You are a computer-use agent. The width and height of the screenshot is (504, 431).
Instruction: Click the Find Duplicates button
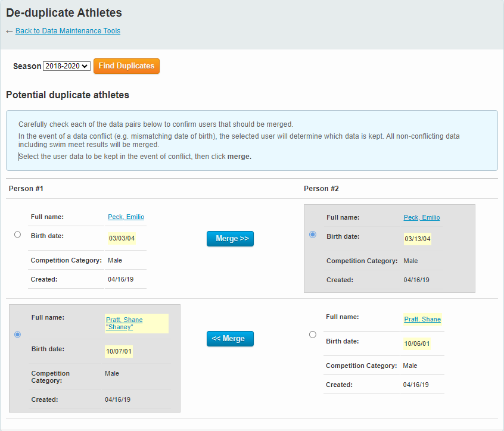pos(126,66)
